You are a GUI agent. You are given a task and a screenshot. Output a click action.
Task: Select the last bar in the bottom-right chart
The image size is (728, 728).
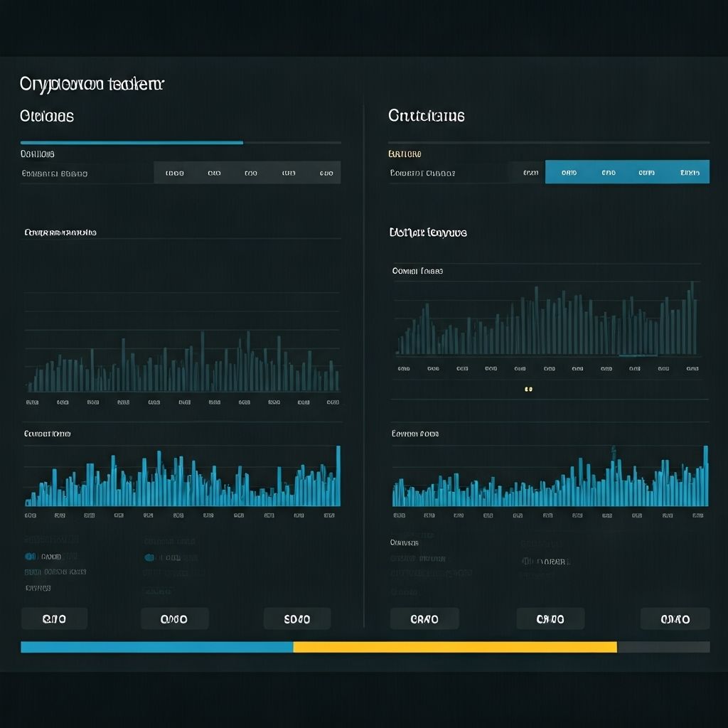click(706, 476)
